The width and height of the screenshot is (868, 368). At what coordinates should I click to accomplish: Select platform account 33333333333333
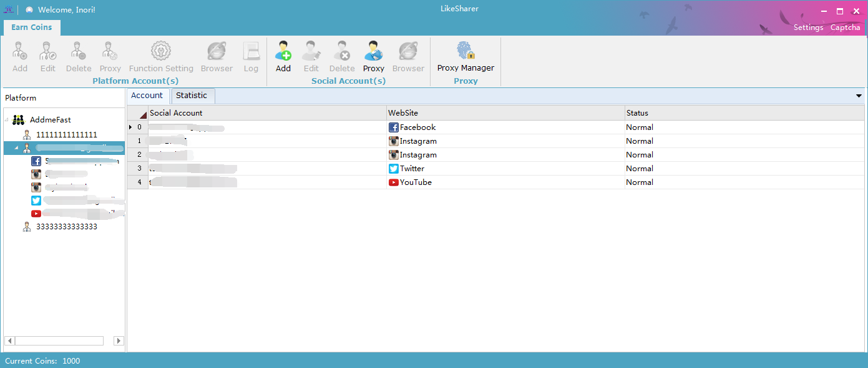click(x=67, y=227)
